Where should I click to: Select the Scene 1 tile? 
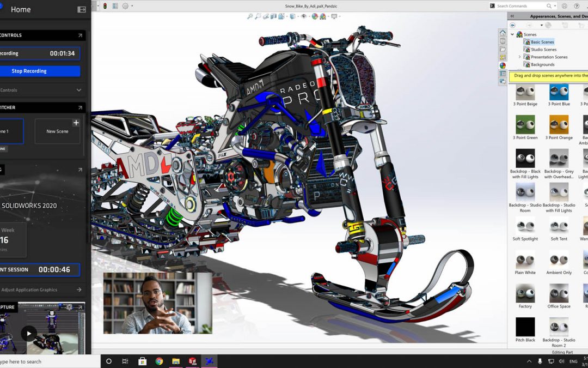[11, 131]
